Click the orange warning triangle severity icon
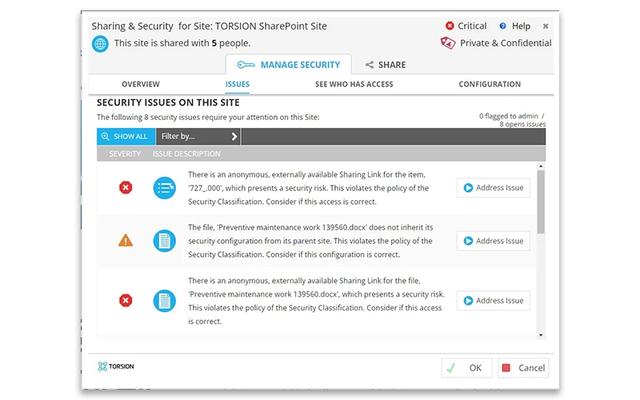Viewport: 640px width, 400px height. coord(126,241)
